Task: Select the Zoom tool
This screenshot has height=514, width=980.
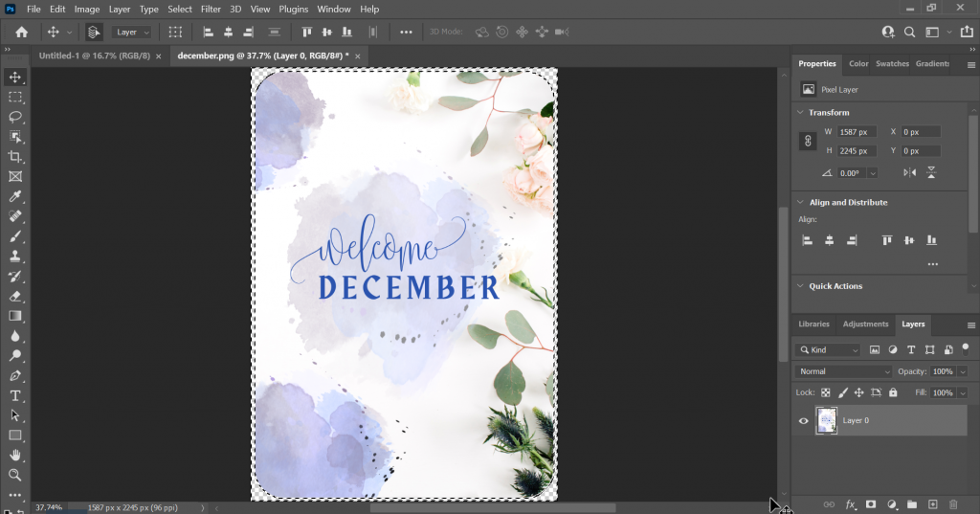Action: click(15, 475)
